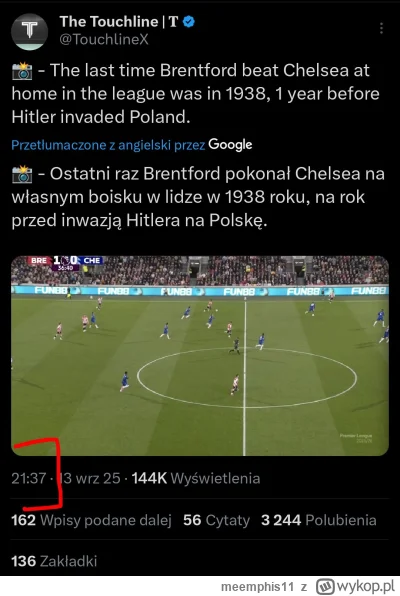
Task: Click meemphis11 username in footer
Action: coord(257,587)
